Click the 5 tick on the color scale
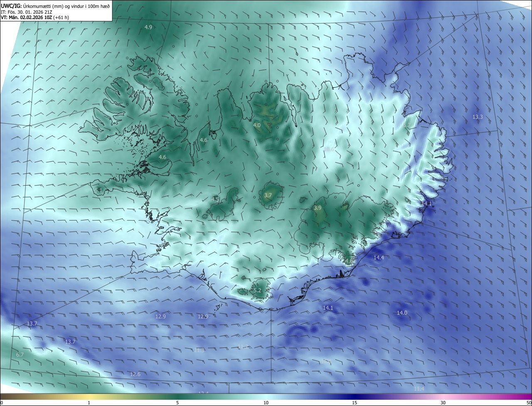 177,403
